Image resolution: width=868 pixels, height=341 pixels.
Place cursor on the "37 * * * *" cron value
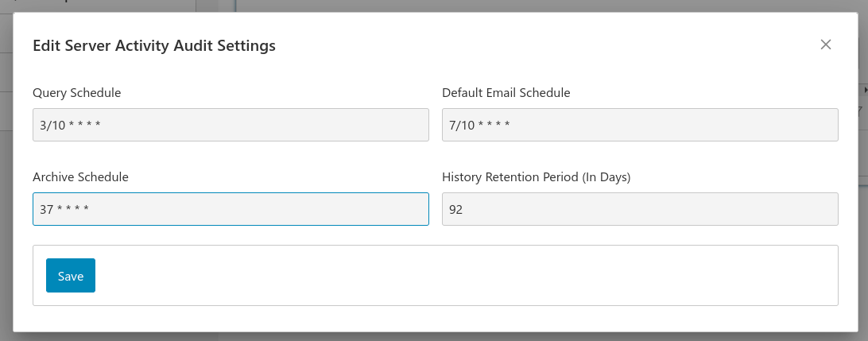(x=64, y=209)
